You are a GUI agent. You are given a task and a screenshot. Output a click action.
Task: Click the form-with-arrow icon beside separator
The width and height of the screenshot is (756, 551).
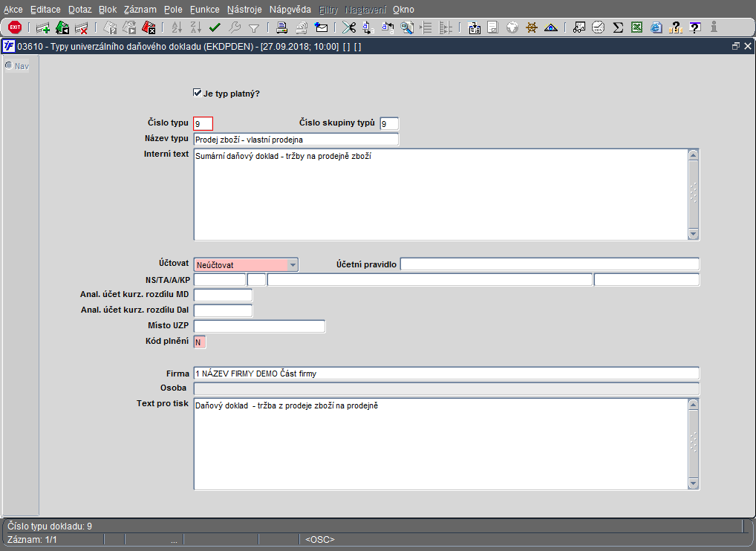tap(474, 28)
